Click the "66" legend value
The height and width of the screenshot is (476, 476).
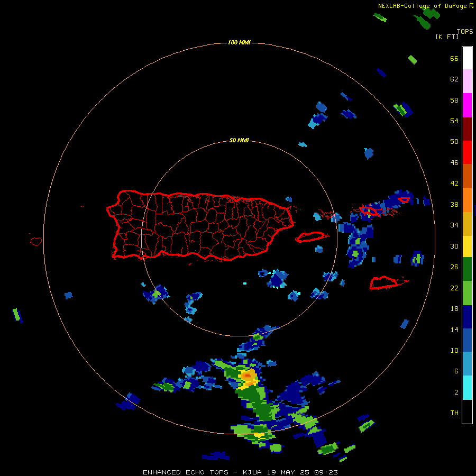pyautogui.click(x=454, y=58)
